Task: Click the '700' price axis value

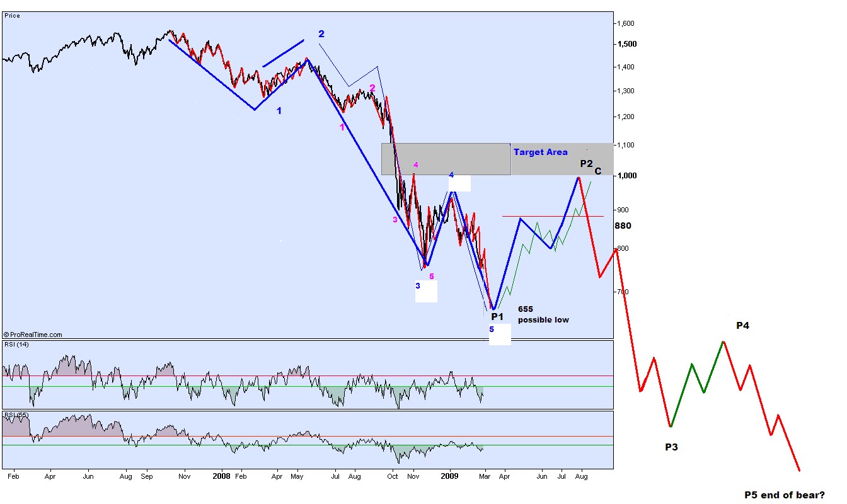Action: click(x=624, y=292)
